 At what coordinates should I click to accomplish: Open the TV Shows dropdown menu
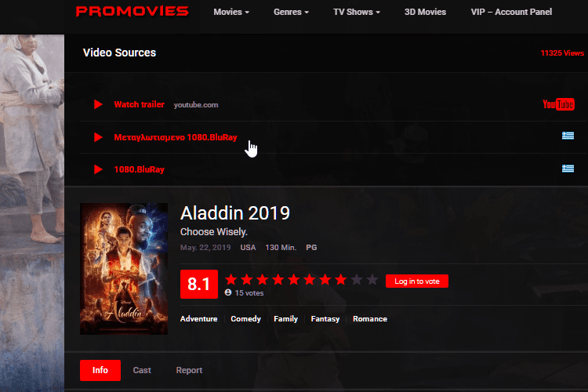tap(357, 12)
